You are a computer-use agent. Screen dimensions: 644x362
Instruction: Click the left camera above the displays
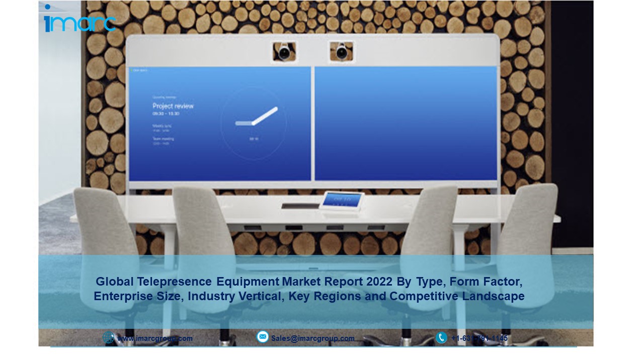[284, 51]
